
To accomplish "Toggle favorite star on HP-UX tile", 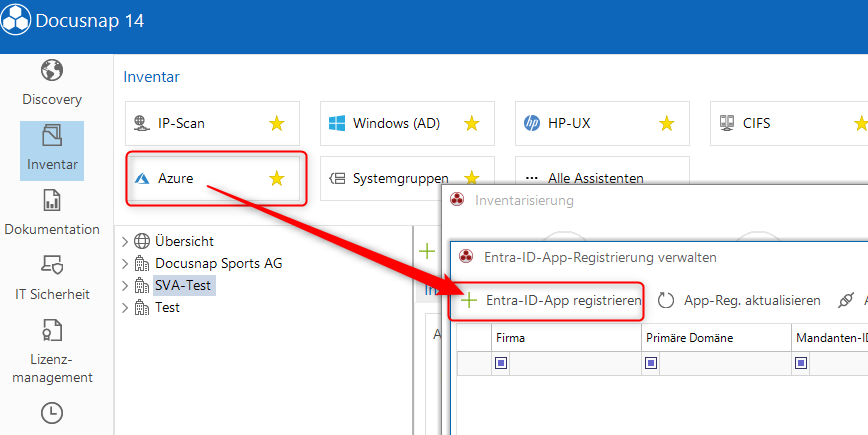I will [x=667, y=124].
